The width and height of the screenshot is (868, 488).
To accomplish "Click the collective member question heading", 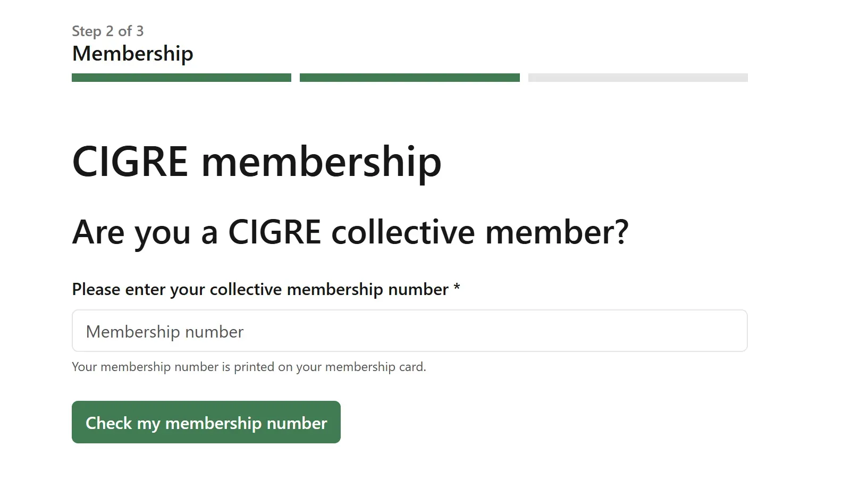I will [350, 232].
